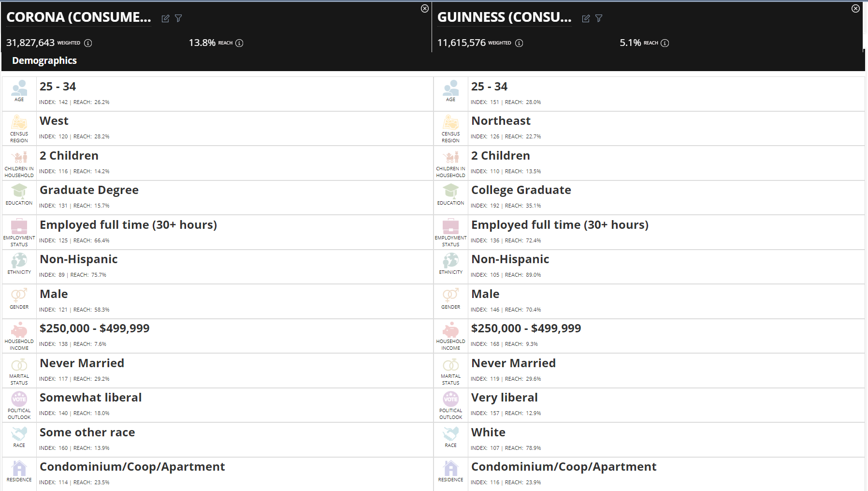Viewport: 868px width, 491px height.
Task: Click Corona's INDEX: 160 race value
Action: [54, 448]
